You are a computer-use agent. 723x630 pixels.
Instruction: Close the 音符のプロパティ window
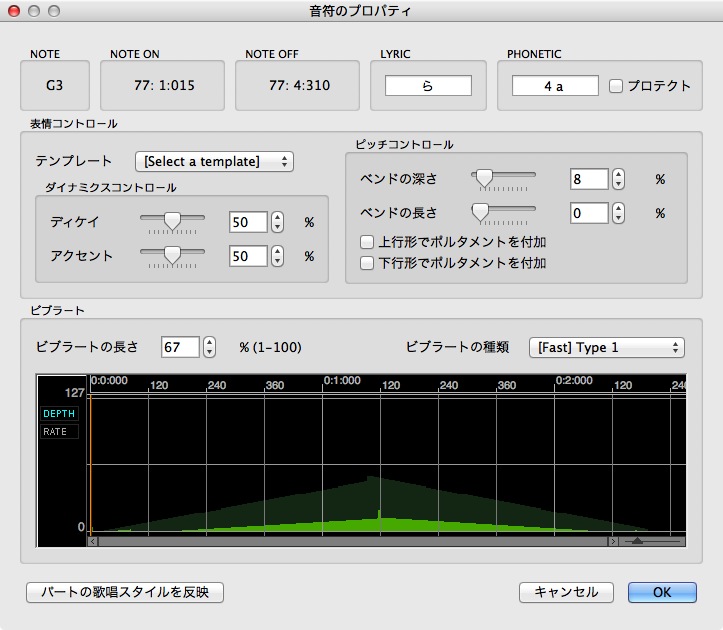click(14, 11)
